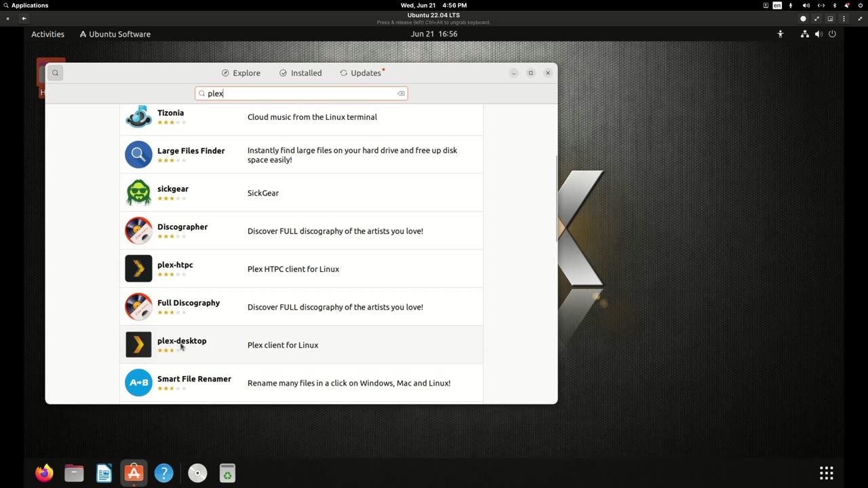Select 'Plex HTPC client for Linux' description
Viewport: 868px width, 488px height.
pyautogui.click(x=293, y=269)
